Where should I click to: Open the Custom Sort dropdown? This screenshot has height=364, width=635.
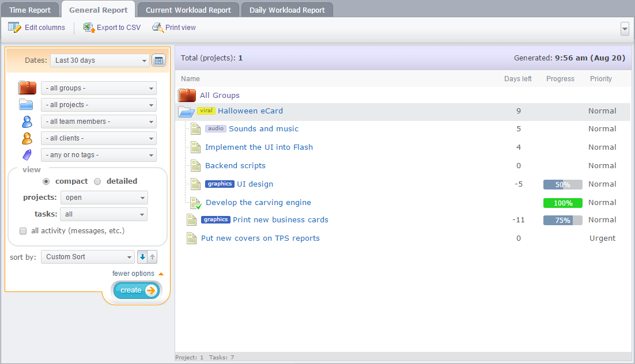(x=87, y=257)
